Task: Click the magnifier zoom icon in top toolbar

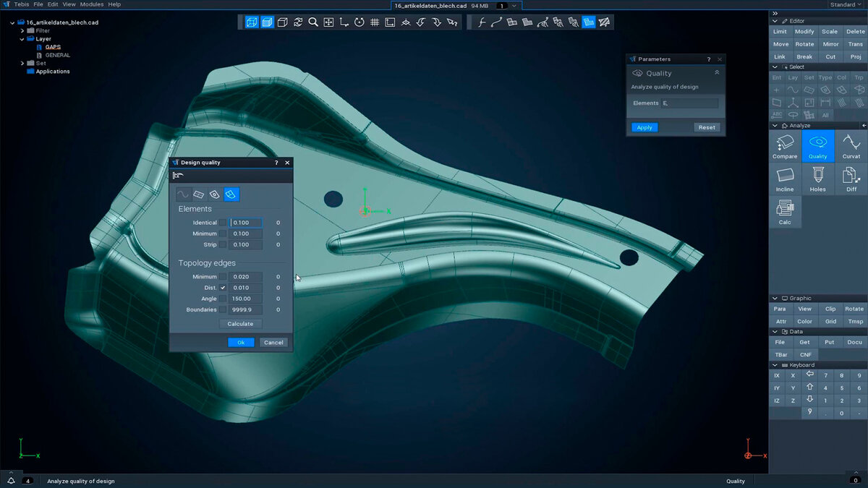Action: click(x=313, y=22)
